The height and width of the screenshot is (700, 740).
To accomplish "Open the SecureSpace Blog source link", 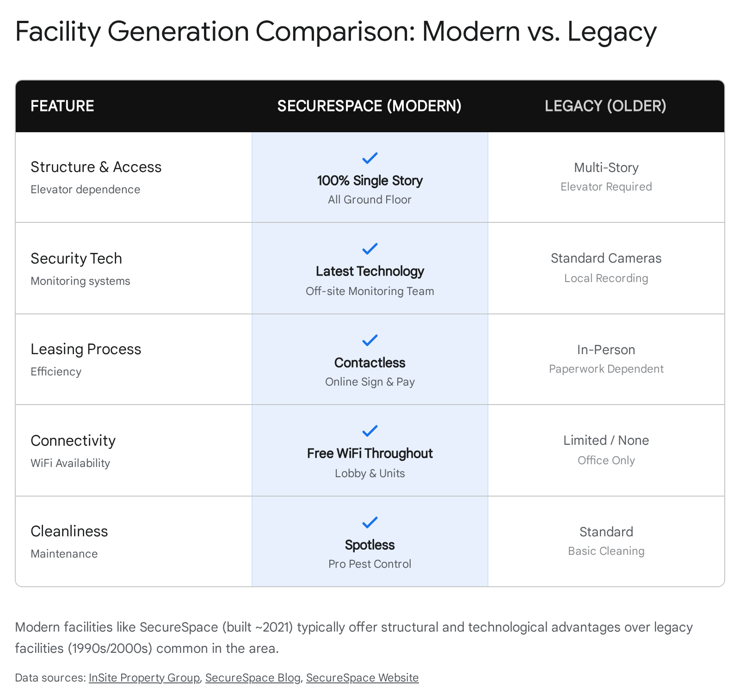I will point(253,677).
